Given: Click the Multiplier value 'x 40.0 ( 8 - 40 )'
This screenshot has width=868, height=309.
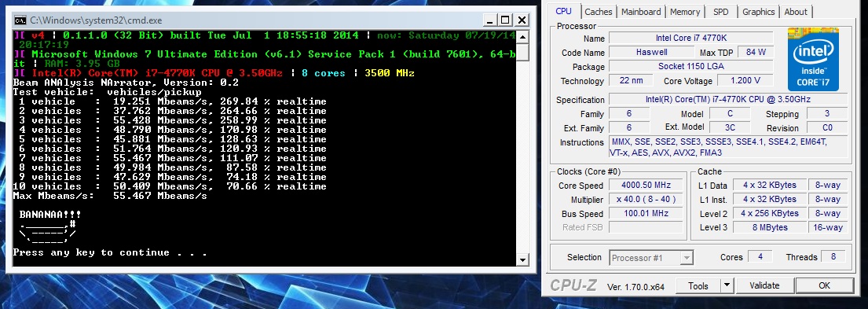Looking at the screenshot, I should 646,200.
